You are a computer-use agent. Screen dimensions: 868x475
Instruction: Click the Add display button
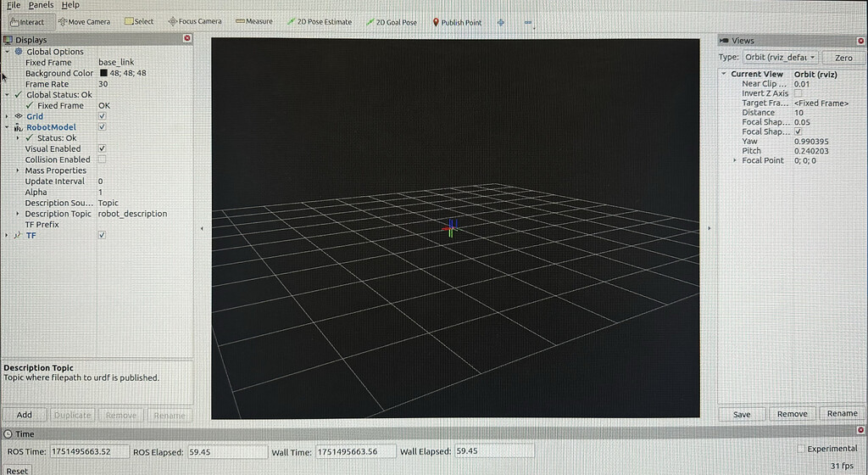25,415
